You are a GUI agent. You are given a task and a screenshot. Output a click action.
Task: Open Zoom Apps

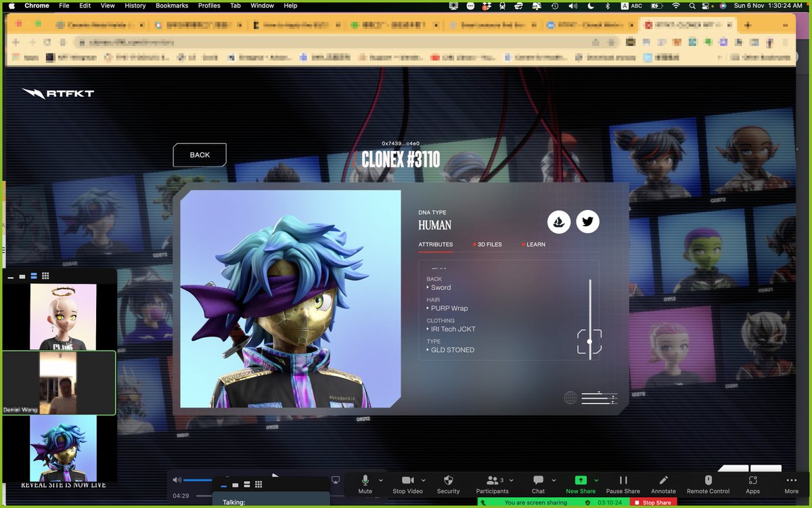pyautogui.click(x=752, y=484)
